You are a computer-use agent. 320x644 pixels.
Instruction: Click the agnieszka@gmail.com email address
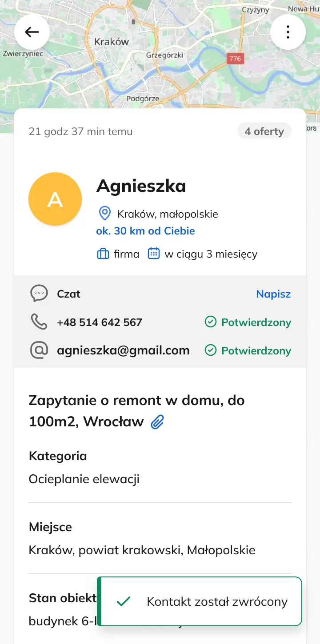click(123, 350)
